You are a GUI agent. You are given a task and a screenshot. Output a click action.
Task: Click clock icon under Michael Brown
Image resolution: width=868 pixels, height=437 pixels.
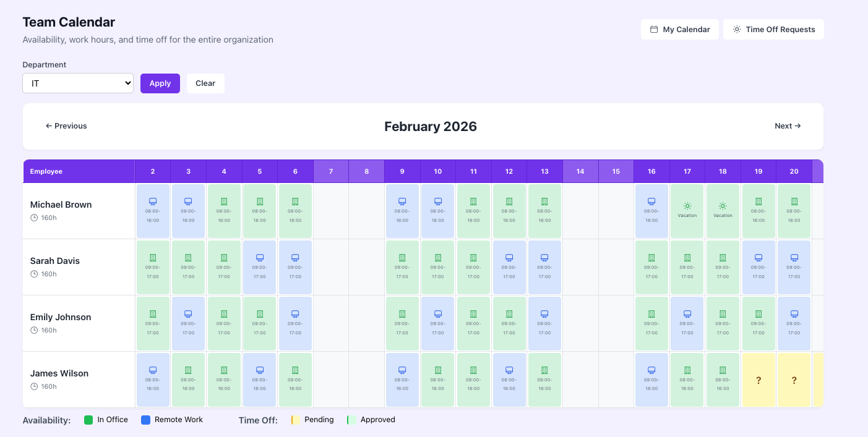(x=34, y=218)
